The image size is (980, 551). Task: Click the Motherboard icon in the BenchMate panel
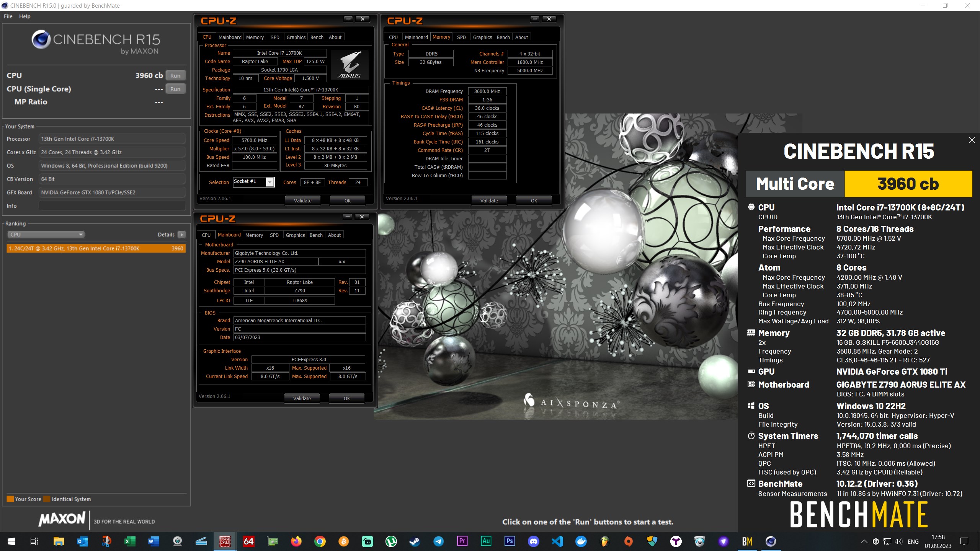751,384
